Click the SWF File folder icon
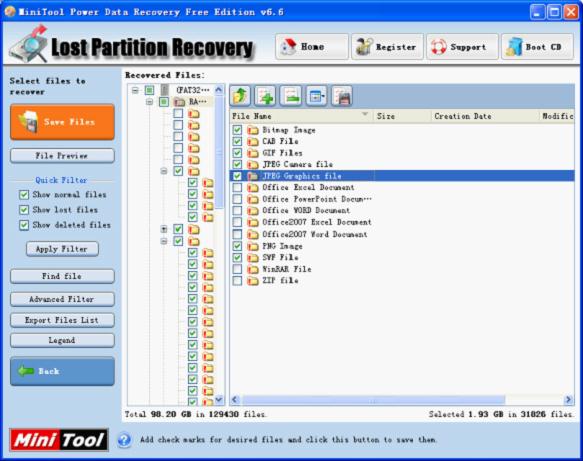583x461 pixels. click(x=253, y=258)
